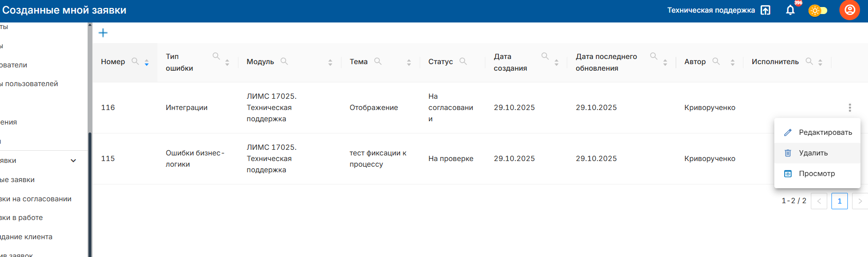868x257 pixels.
Task: Open the three-dot menu for request 116
Action: (x=850, y=108)
